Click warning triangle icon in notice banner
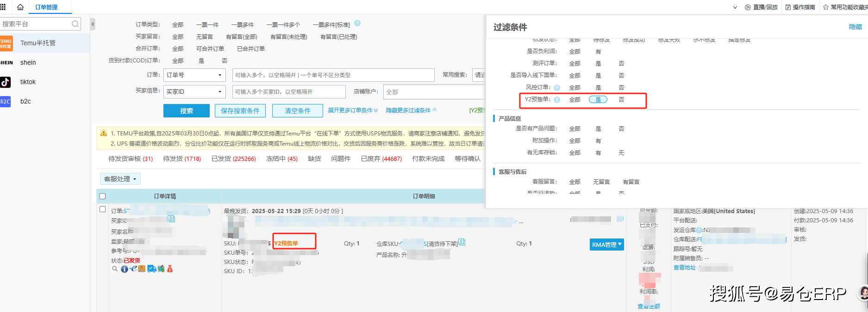 [x=104, y=133]
